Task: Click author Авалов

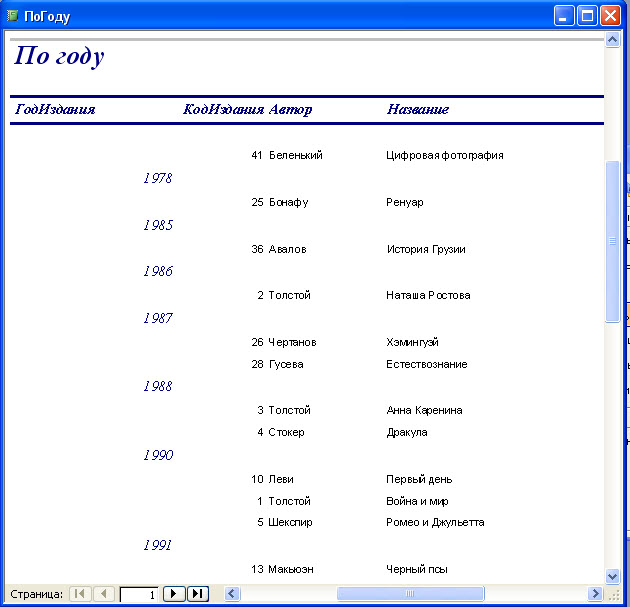Action: [x=287, y=249]
